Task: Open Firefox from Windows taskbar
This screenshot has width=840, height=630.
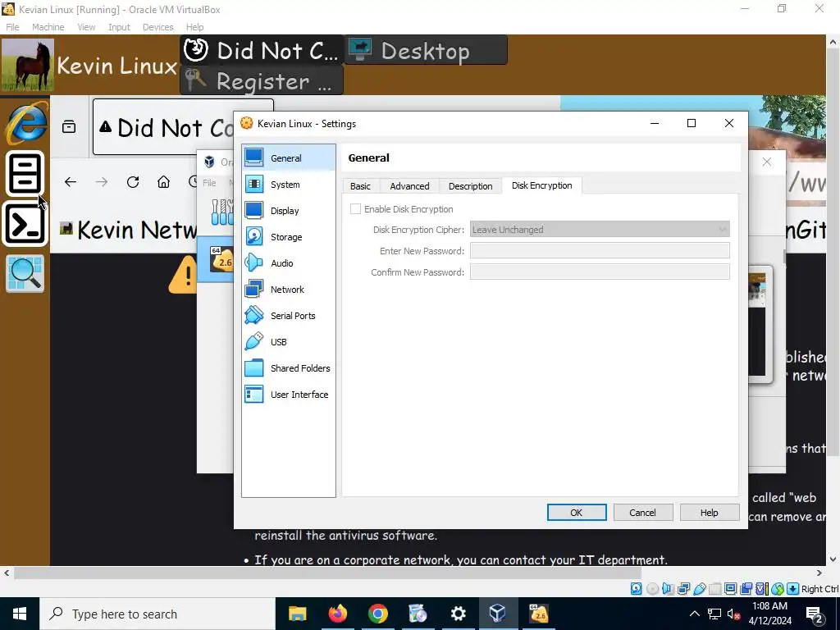Action: 337,614
